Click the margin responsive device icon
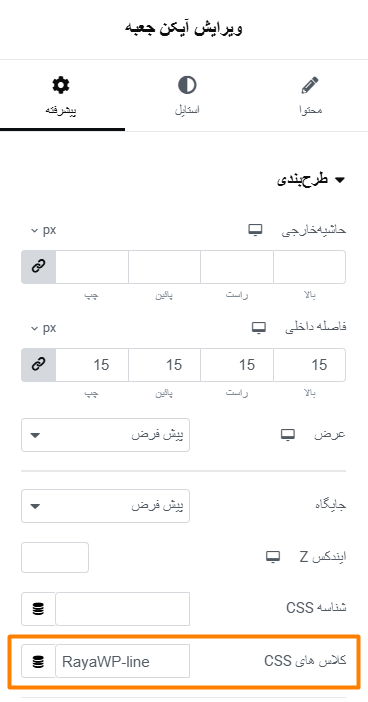 click(x=255, y=230)
